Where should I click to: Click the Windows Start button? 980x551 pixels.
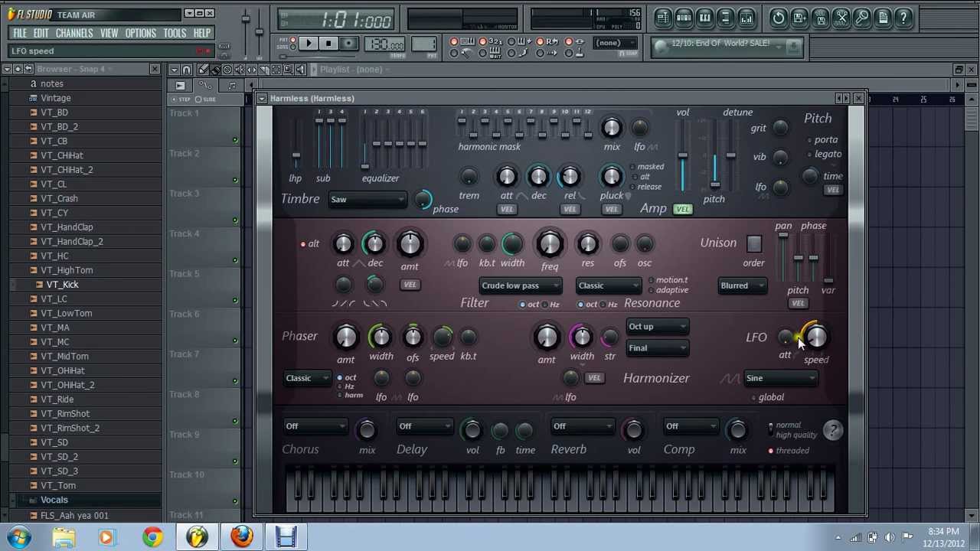[x=19, y=537]
